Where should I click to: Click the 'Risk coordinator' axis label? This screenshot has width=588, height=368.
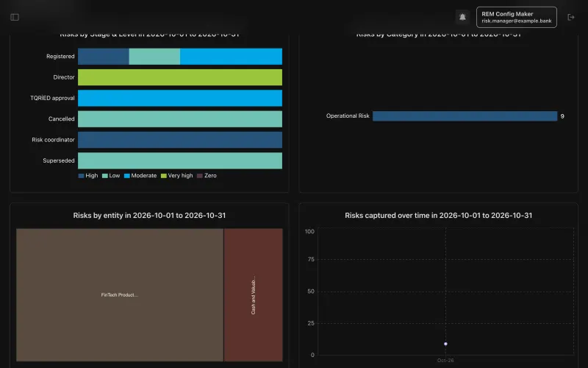[53, 140]
